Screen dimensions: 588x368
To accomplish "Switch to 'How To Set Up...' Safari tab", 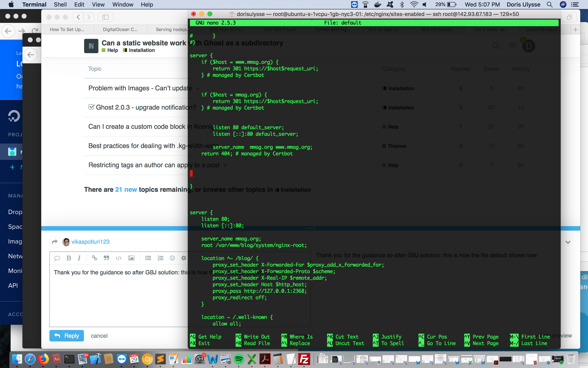I will [67, 29].
